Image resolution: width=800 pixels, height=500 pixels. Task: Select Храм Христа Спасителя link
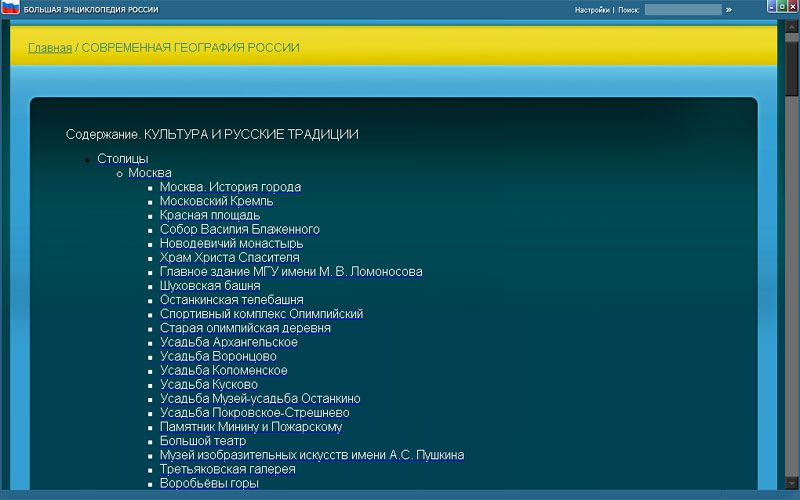point(229,257)
